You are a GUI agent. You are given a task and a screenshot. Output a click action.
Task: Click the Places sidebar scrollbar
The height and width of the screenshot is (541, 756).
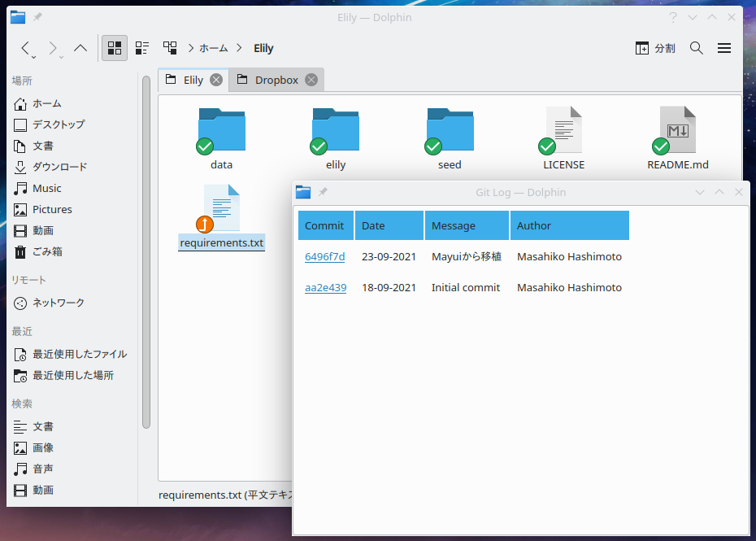[x=146, y=252]
